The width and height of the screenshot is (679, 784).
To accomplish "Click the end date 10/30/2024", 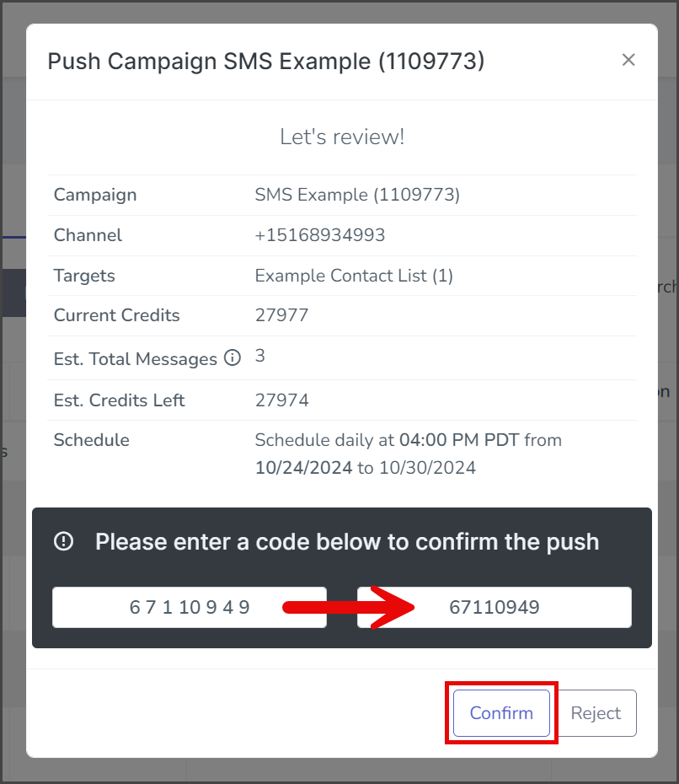I will [428, 468].
